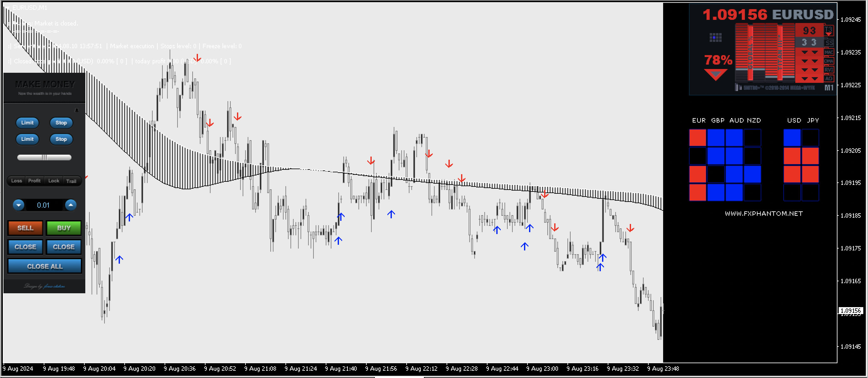The height and width of the screenshot is (378, 868).
Task: Click the OMA indicator icon
Action: click(x=829, y=61)
